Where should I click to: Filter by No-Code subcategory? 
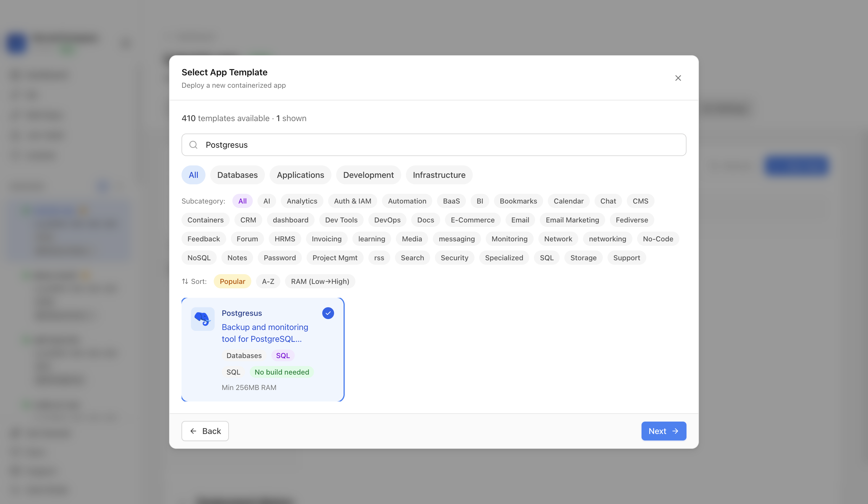tap(658, 239)
